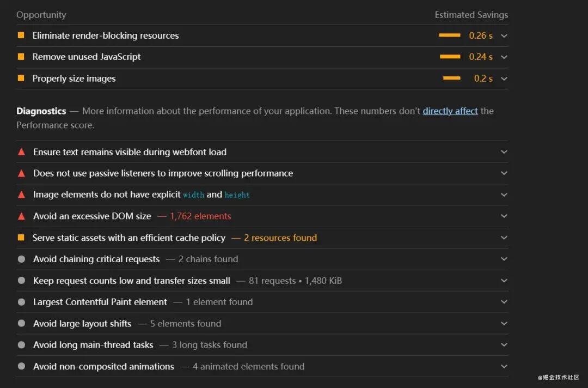Click orange square icon beside Properly size images
Screen dimensions: 588x388
pos(21,78)
